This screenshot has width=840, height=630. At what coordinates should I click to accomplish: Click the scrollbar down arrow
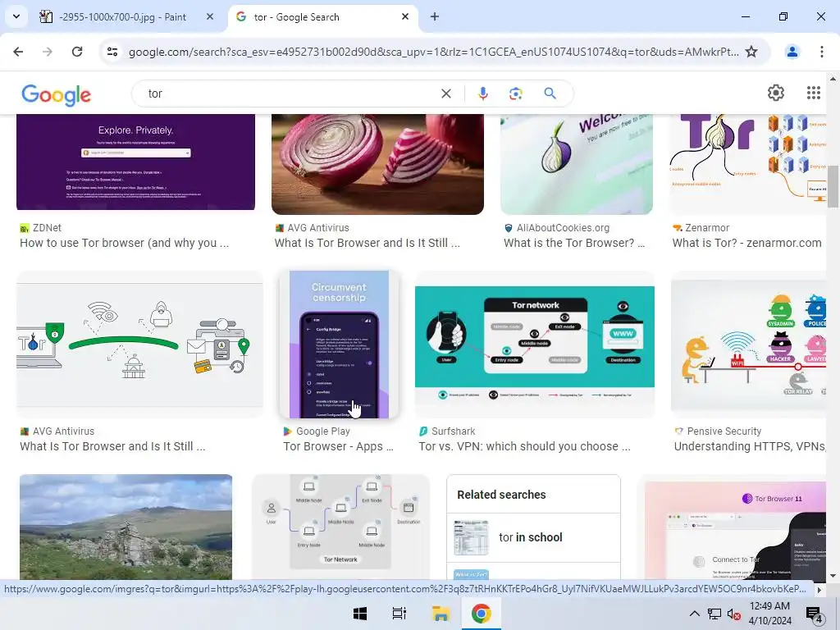click(833, 576)
